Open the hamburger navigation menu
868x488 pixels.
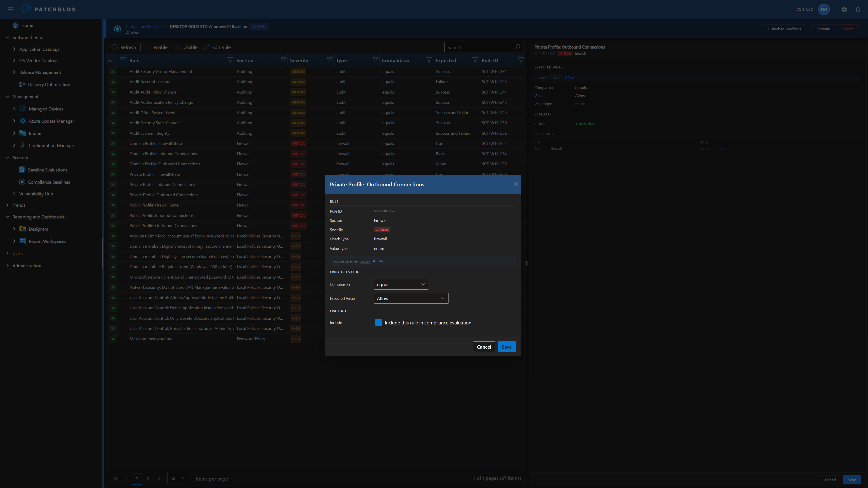pos(10,9)
